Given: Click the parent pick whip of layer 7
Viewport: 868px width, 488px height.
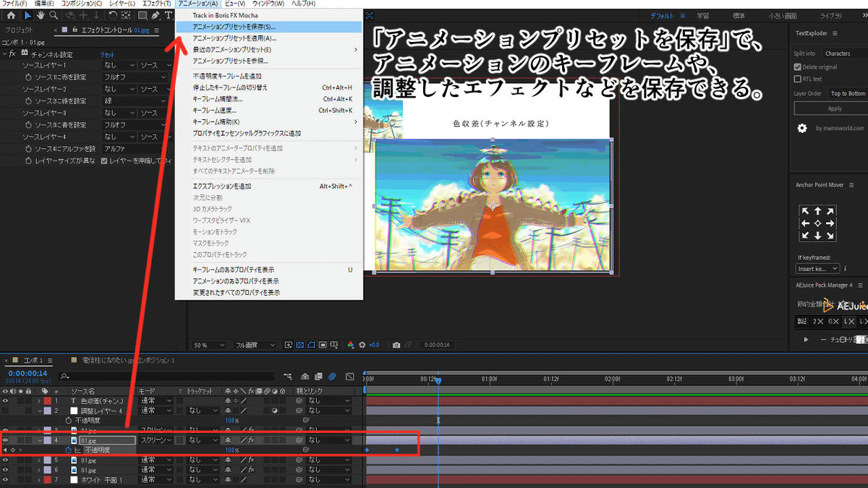Looking at the screenshot, I should (300, 479).
